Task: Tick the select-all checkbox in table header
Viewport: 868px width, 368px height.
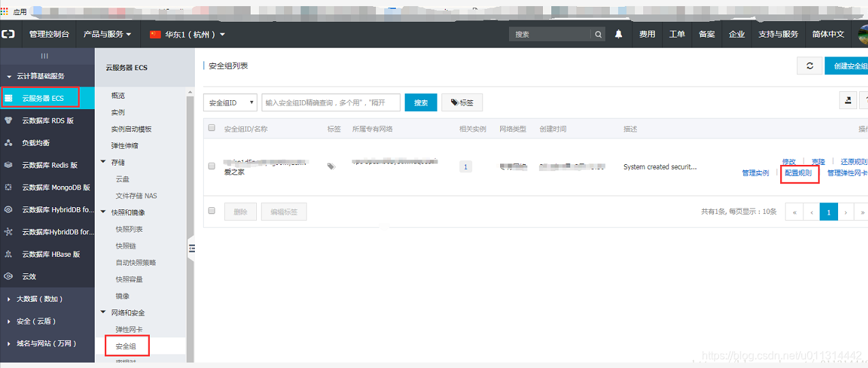Action: pos(212,128)
